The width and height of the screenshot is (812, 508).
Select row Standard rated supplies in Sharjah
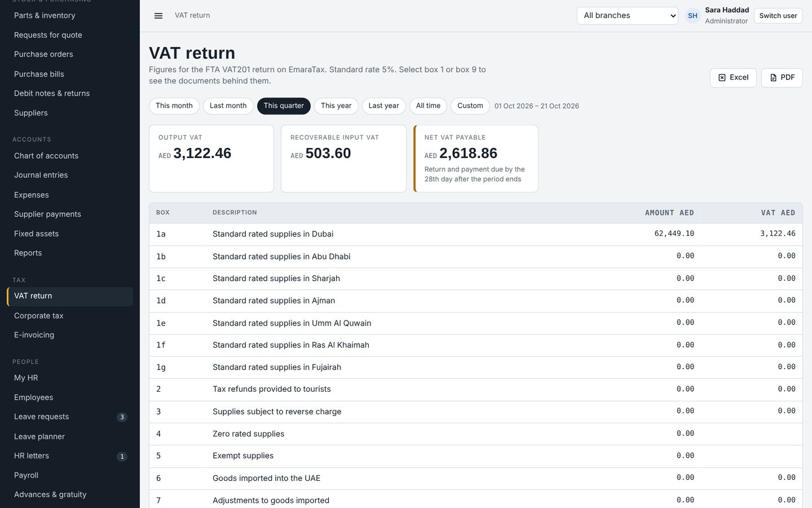[475, 279]
